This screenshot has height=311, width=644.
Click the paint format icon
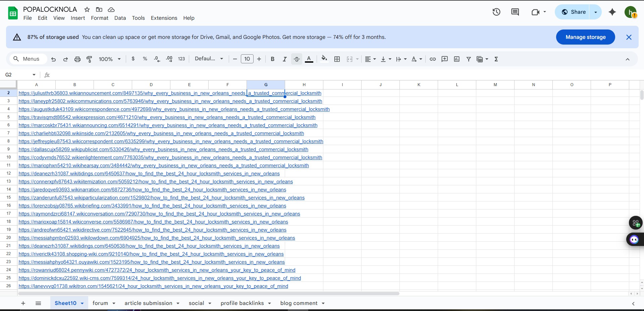click(89, 59)
